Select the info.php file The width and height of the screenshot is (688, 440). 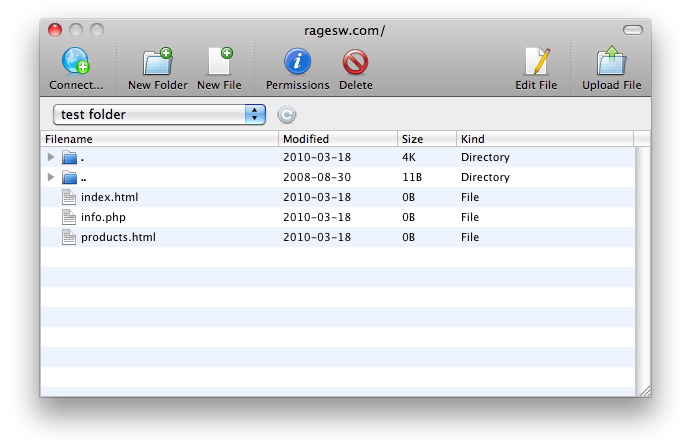[103, 217]
